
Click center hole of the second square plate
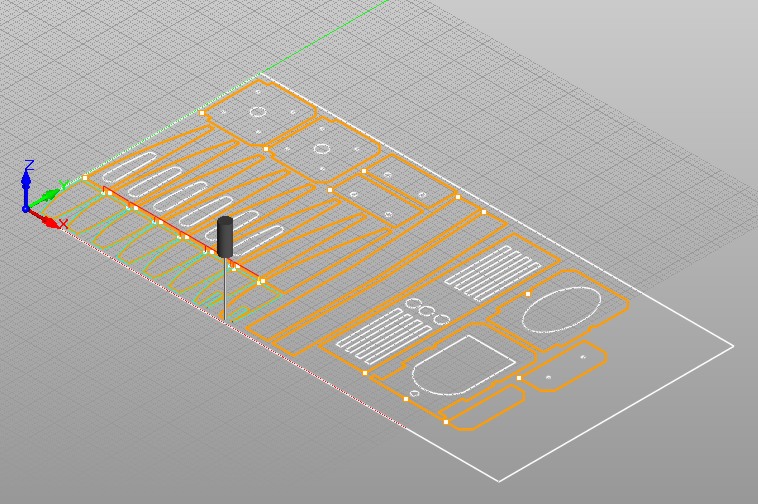click(x=321, y=148)
